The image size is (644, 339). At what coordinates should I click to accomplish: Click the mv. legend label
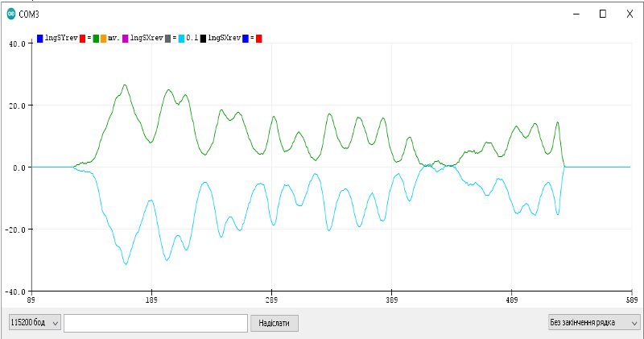(x=113, y=38)
